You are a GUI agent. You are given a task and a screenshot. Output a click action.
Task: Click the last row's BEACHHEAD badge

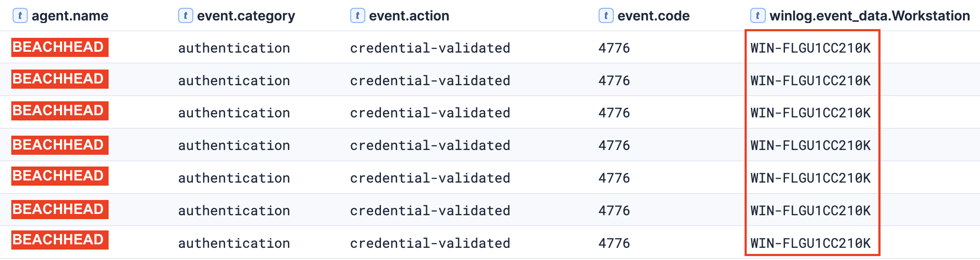click(x=60, y=240)
